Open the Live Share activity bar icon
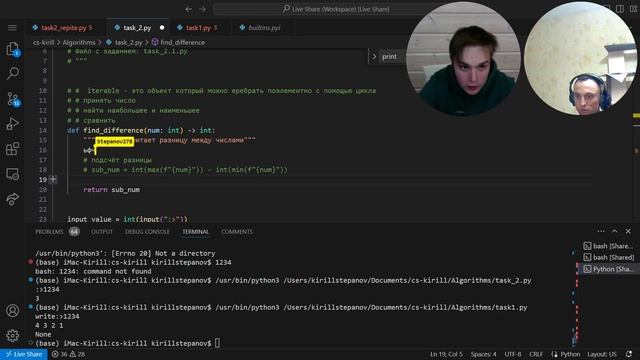 tap(13, 199)
